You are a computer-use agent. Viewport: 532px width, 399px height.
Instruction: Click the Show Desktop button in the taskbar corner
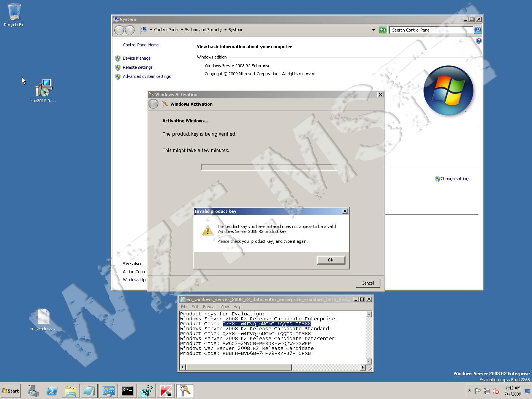528,391
